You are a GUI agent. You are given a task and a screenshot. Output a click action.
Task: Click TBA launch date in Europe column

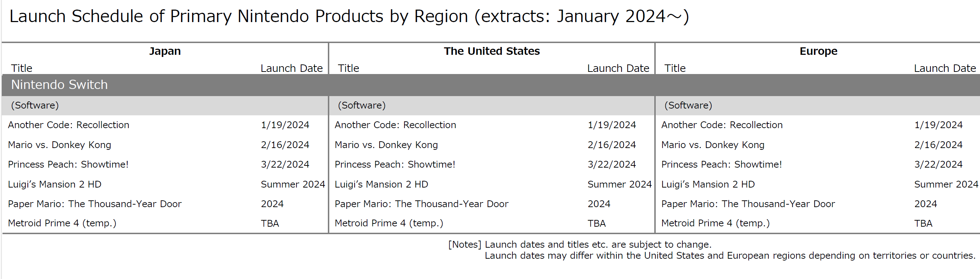click(x=923, y=223)
